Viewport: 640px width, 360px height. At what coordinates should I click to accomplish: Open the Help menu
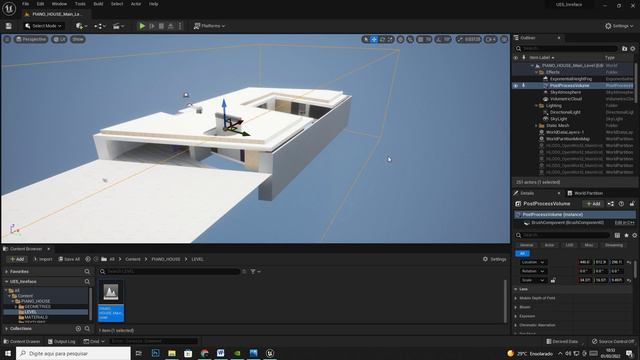point(153,4)
